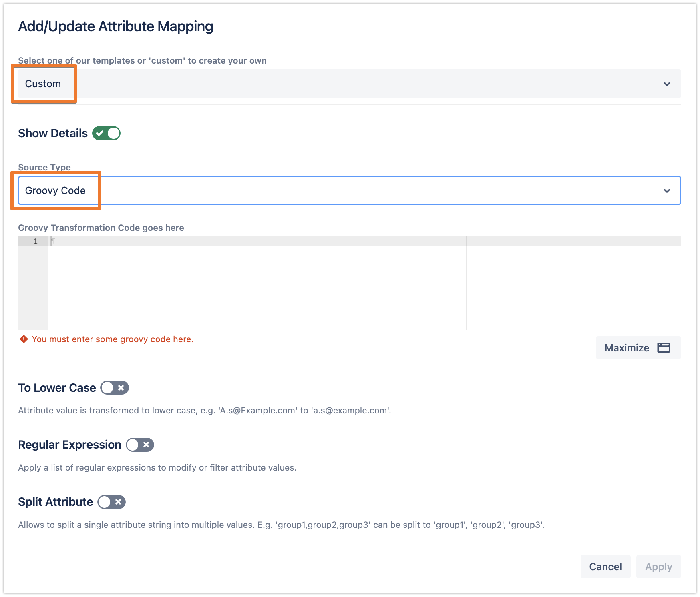Click the X mark in To Lower Case switch
700x597 pixels.
click(x=121, y=388)
